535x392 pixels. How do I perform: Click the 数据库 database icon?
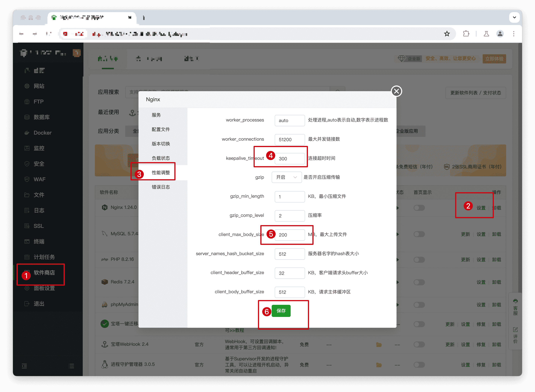tap(27, 117)
